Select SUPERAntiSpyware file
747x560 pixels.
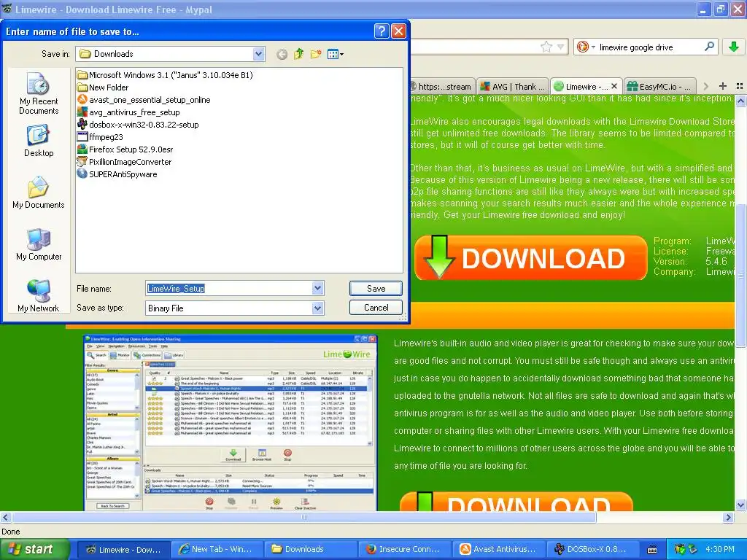(x=117, y=174)
